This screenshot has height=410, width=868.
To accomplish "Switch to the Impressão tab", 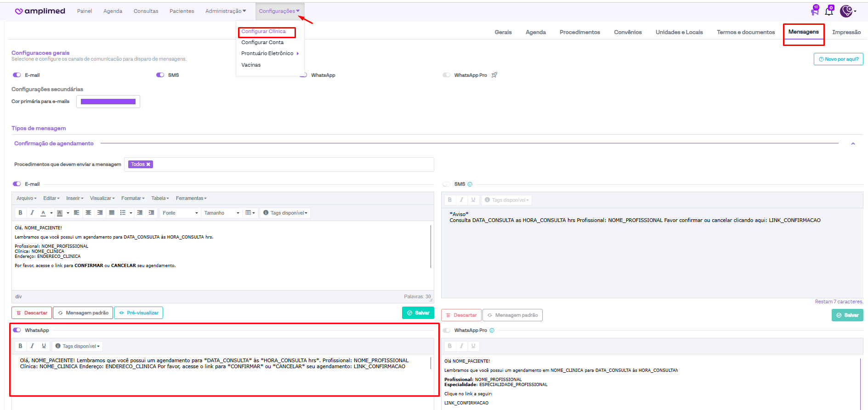I will click(x=846, y=32).
